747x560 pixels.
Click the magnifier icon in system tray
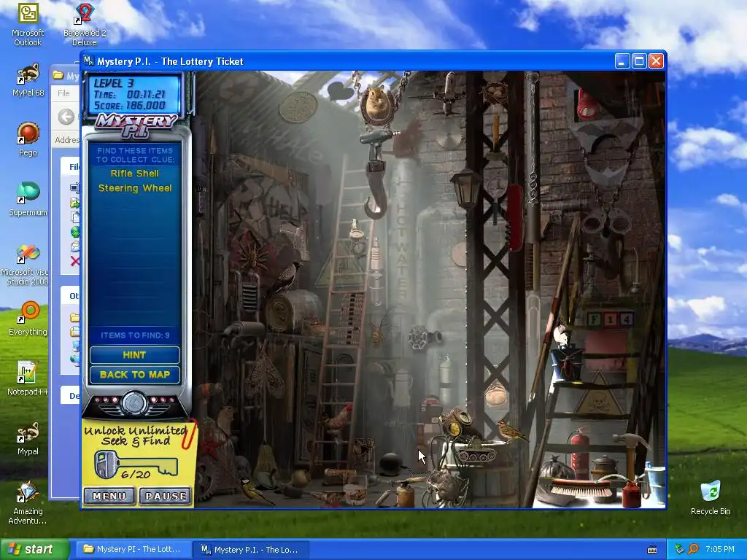pyautogui.click(x=693, y=549)
